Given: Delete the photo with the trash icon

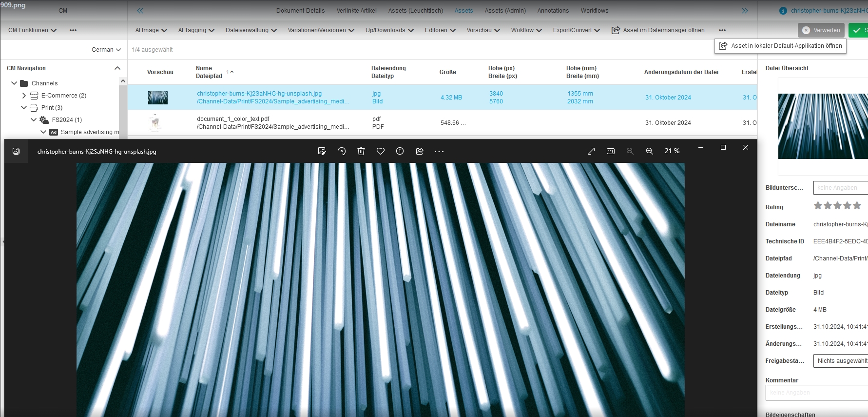Looking at the screenshot, I should coord(361,151).
